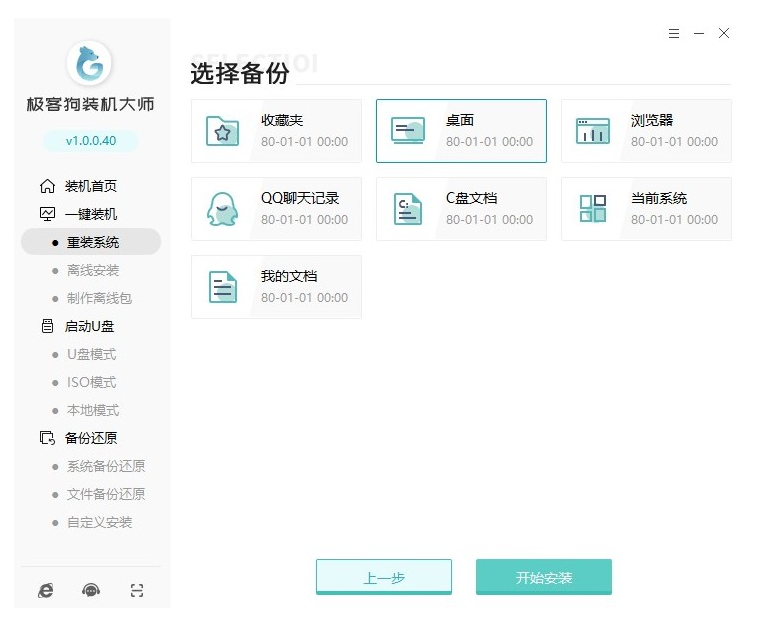The width and height of the screenshot is (760, 621).
Task: Click the QQ聊天记录 penguin icon
Action: pos(222,209)
